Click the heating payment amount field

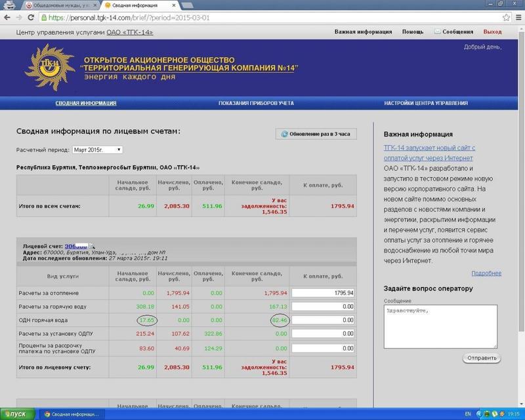point(324,293)
